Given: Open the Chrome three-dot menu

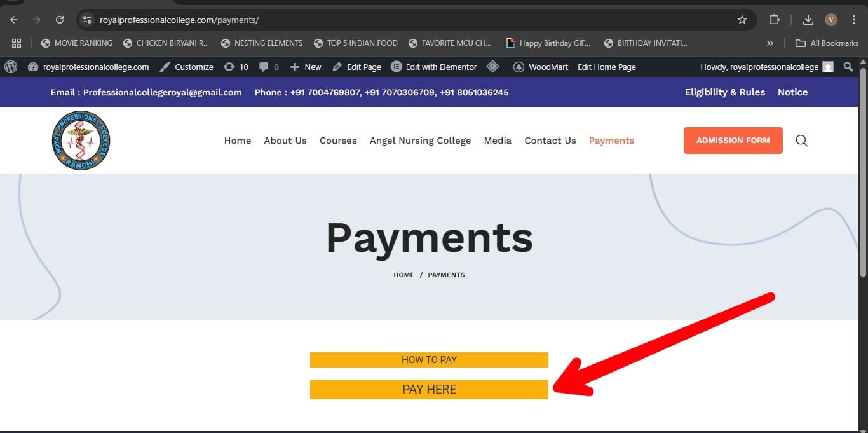Looking at the screenshot, I should tap(854, 20).
